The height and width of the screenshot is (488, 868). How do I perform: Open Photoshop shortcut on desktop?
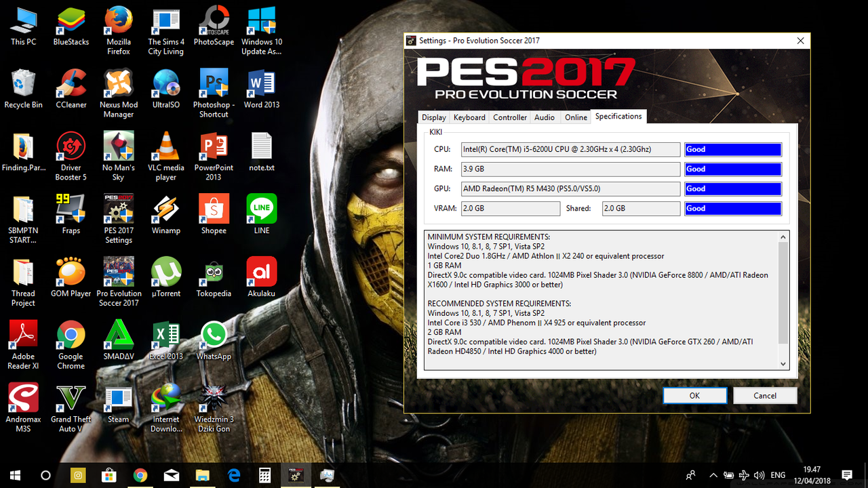click(214, 94)
